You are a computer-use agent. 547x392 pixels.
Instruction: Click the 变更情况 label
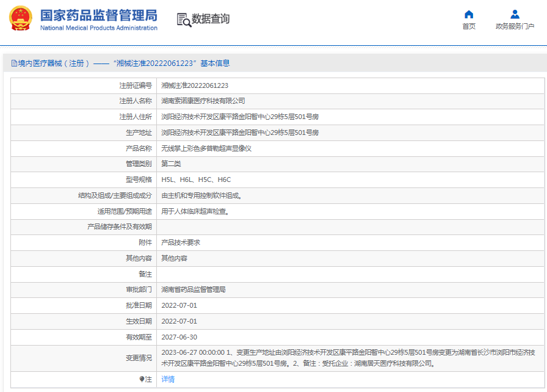click(x=139, y=358)
